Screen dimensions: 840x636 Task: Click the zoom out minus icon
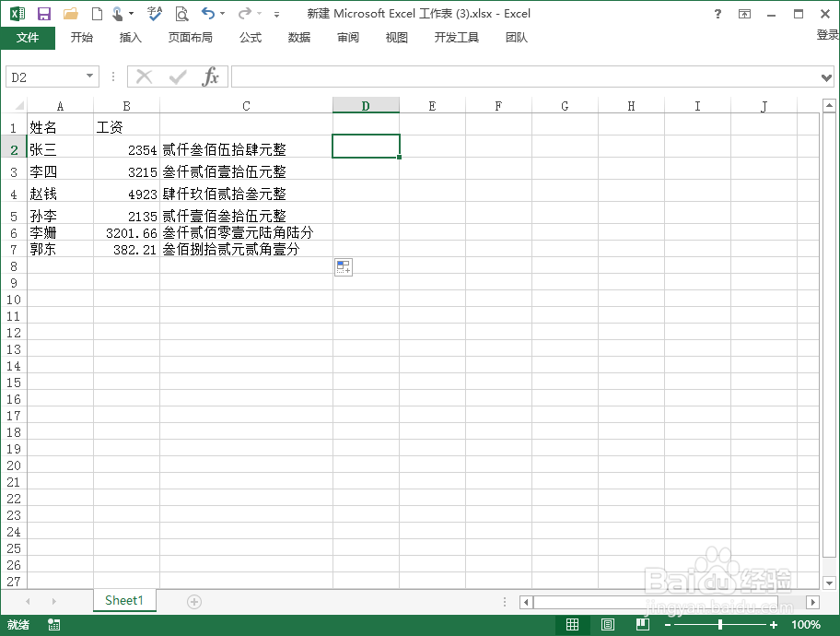[x=668, y=625]
